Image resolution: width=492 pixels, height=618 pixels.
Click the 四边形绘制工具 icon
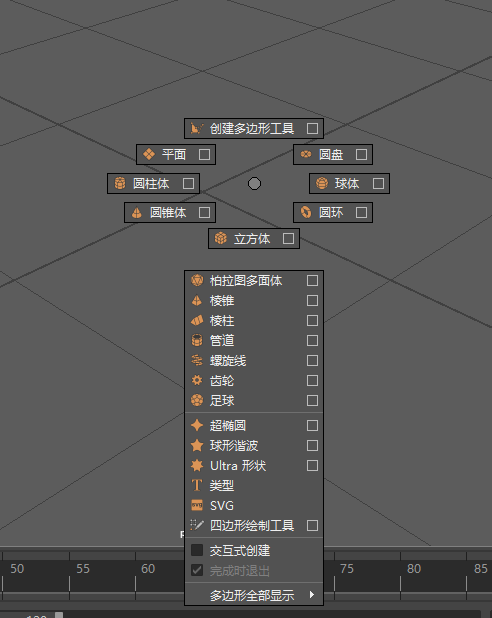197,525
